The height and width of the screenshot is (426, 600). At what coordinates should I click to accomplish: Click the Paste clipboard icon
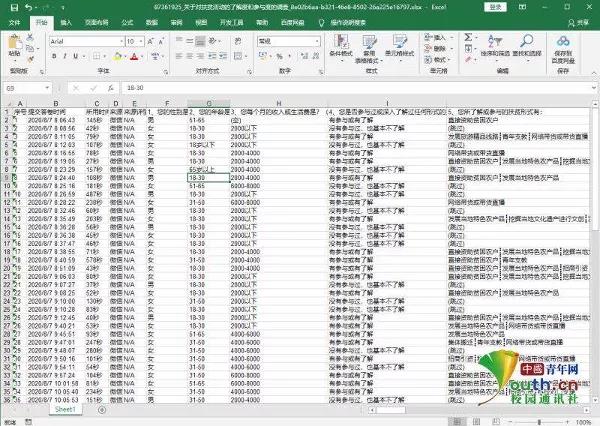(14, 42)
